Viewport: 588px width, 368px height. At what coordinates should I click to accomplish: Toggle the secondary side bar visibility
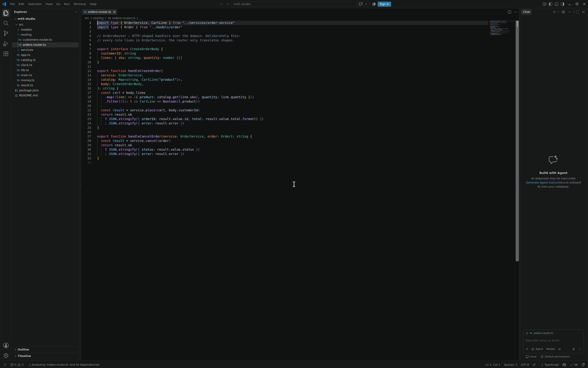[563, 4]
